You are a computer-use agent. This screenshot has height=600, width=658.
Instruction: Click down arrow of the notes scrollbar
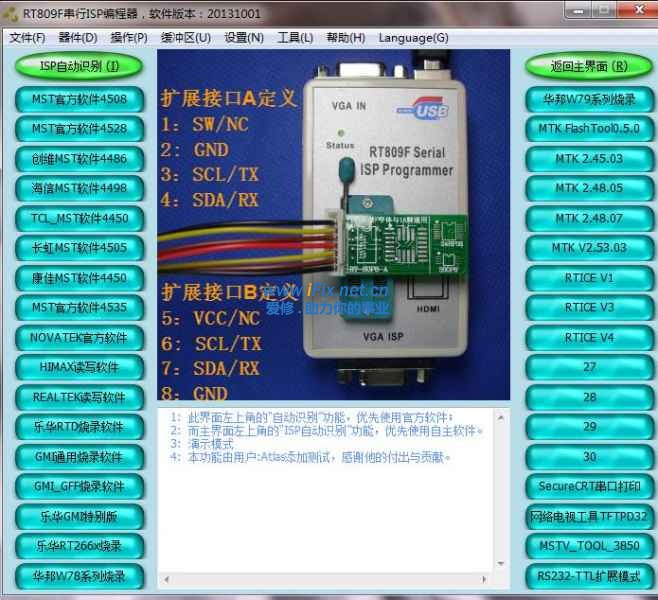501,563
